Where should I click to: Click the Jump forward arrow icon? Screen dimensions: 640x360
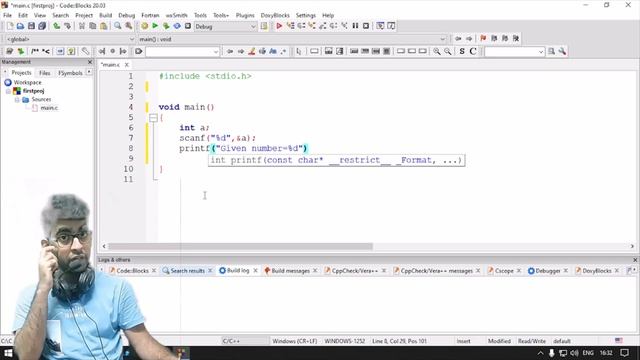pyautogui.click(x=469, y=38)
